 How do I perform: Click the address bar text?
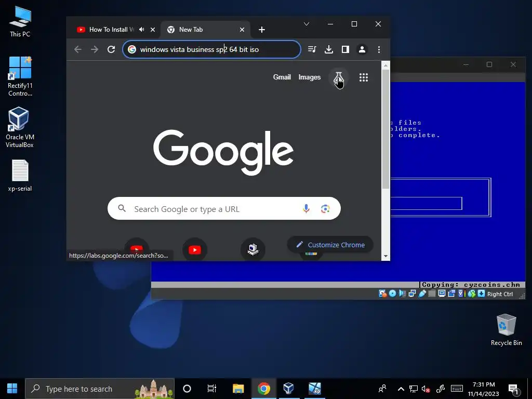(x=199, y=49)
